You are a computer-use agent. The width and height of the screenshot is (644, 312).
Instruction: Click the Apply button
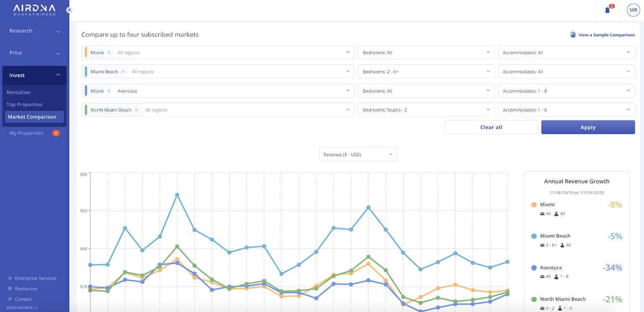pos(588,127)
